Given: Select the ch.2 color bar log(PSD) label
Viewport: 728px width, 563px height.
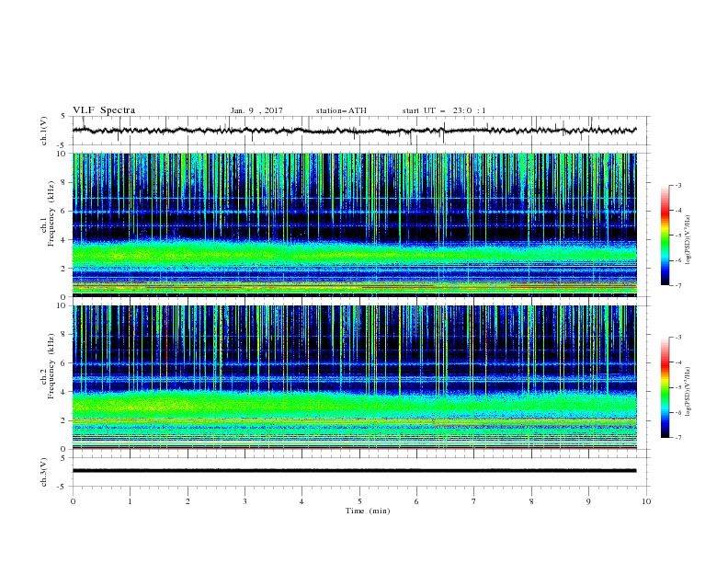Looking at the screenshot, I should click(688, 392).
